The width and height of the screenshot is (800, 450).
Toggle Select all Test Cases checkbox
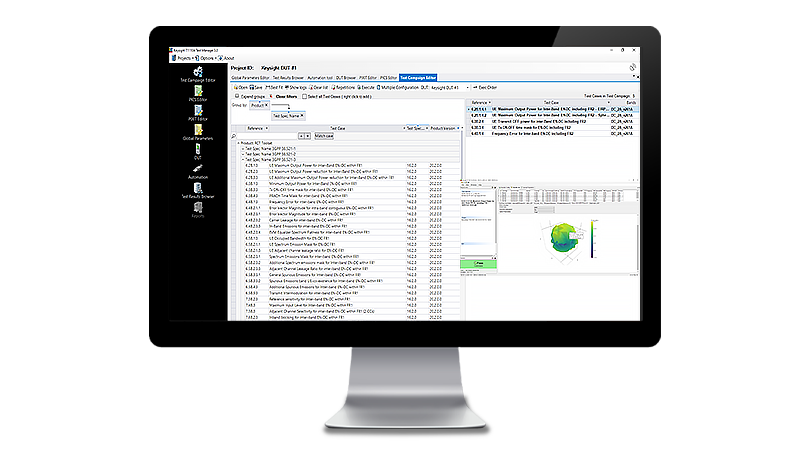304,96
